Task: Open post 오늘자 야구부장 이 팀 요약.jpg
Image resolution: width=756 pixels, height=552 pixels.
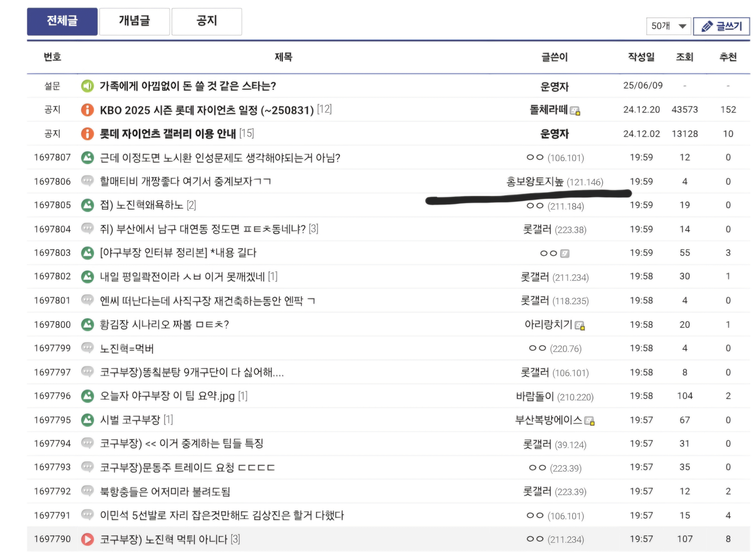Action: [x=167, y=396]
